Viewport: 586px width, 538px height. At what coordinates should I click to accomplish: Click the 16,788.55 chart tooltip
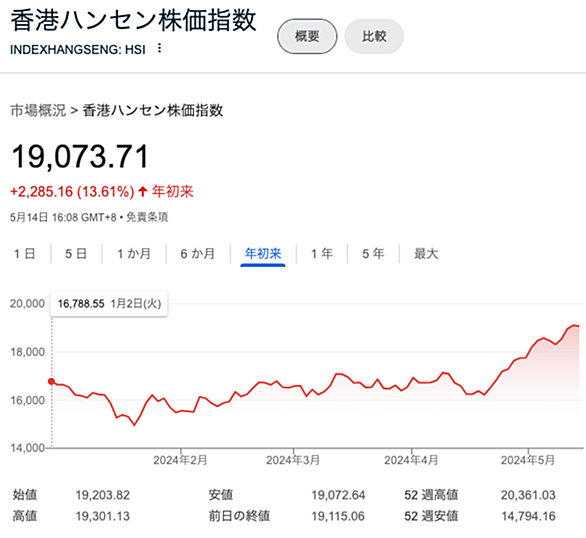tap(109, 304)
